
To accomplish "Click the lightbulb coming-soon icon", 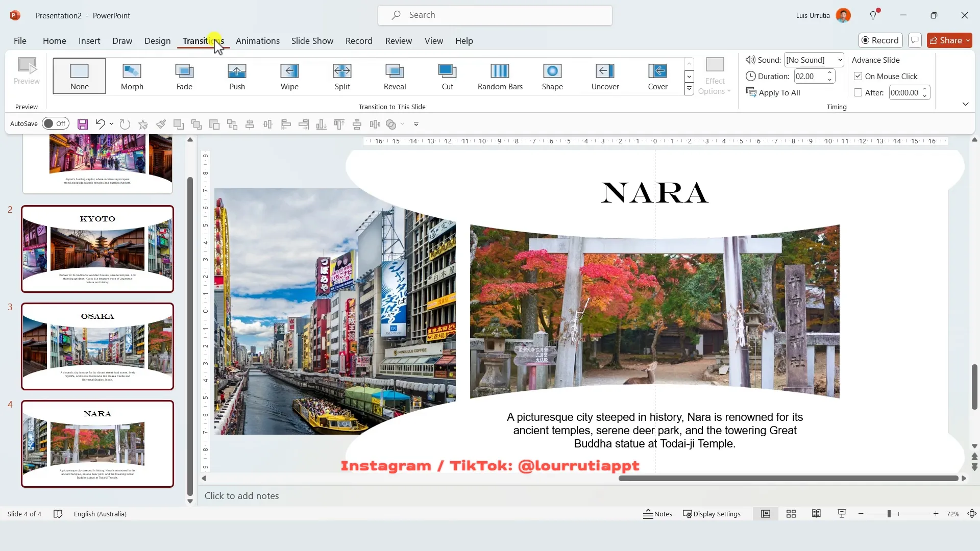I will coord(873,15).
